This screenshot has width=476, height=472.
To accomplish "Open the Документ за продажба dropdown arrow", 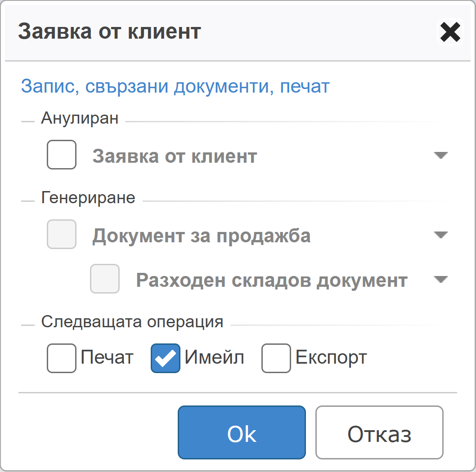I will click(441, 235).
